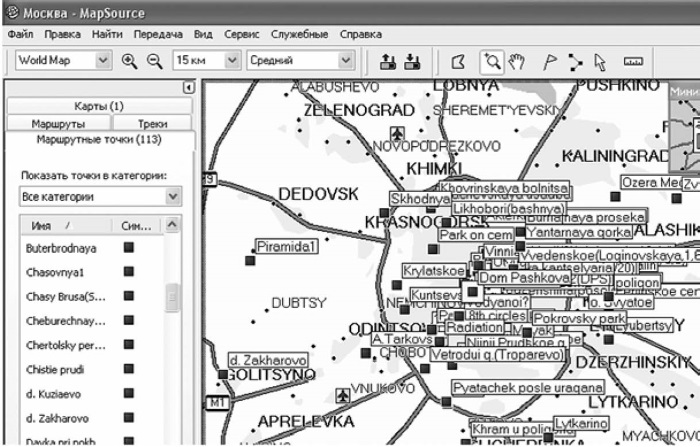Click the waypoint list scrollbar thumb
Viewport: 700px width, 447px height.
pyautogui.click(x=172, y=297)
